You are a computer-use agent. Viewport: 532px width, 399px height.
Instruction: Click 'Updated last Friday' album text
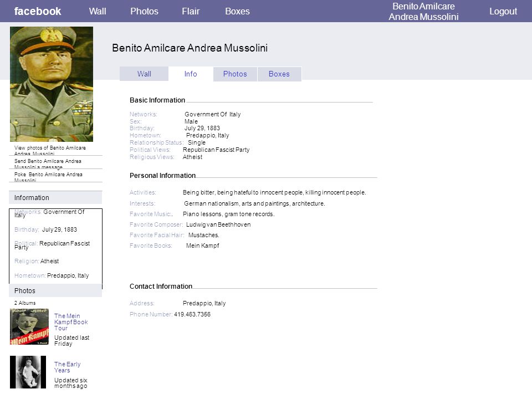pos(72,341)
